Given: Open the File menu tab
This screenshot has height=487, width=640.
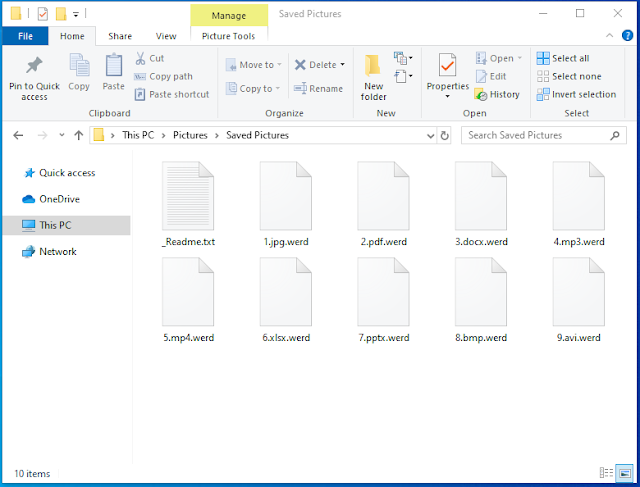Looking at the screenshot, I should pos(25,36).
